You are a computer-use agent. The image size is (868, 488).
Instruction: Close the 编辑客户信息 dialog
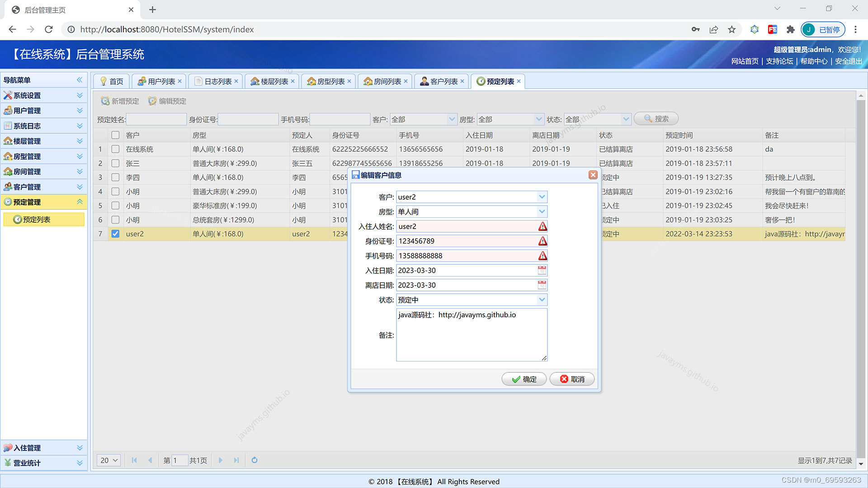(x=593, y=175)
